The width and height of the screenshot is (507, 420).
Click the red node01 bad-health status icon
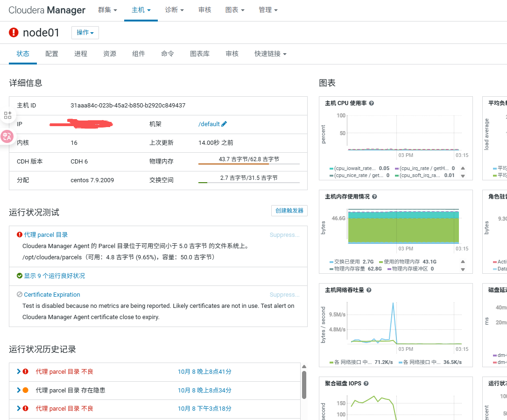coord(14,32)
